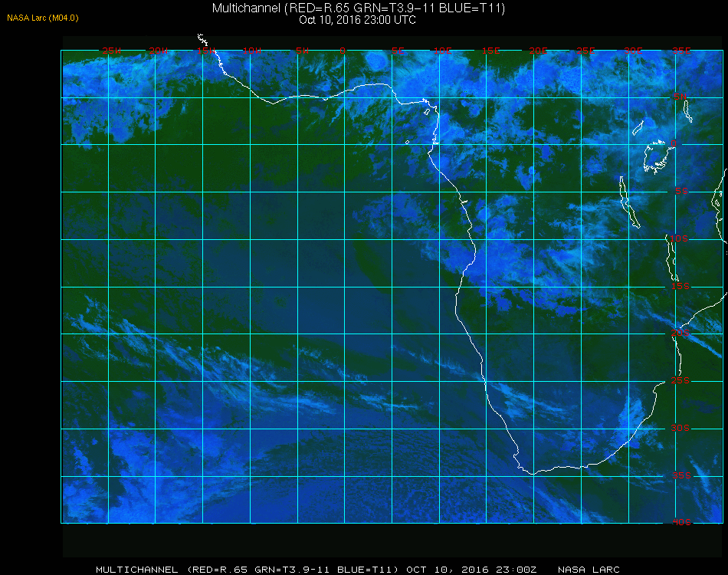
Task: Click the 30S latitude label
Action: 680,428
